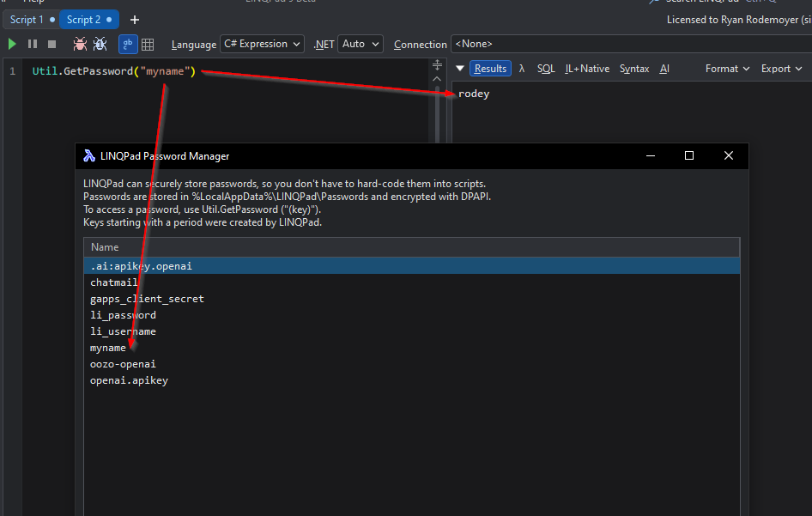Image resolution: width=812 pixels, height=516 pixels.
Task: Add a new script tab with plus
Action: (x=135, y=20)
